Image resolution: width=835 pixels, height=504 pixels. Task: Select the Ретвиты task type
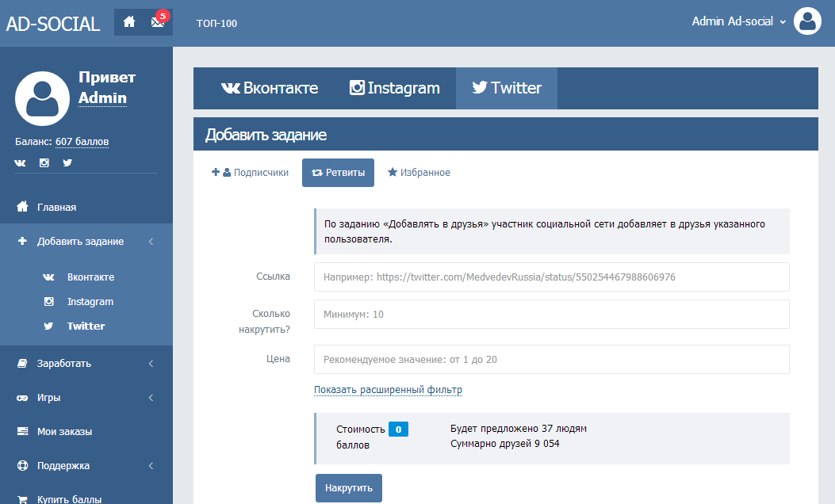[x=338, y=173]
